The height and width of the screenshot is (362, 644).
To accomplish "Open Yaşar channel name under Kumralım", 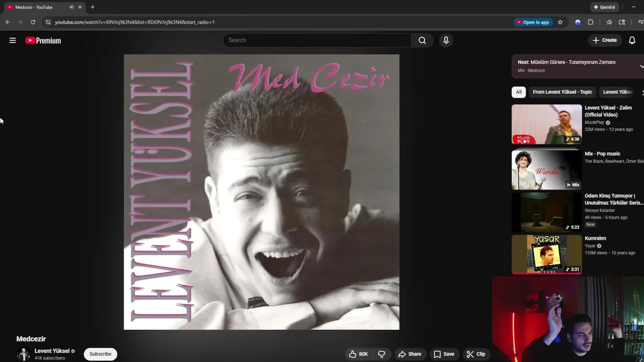I will (590, 246).
